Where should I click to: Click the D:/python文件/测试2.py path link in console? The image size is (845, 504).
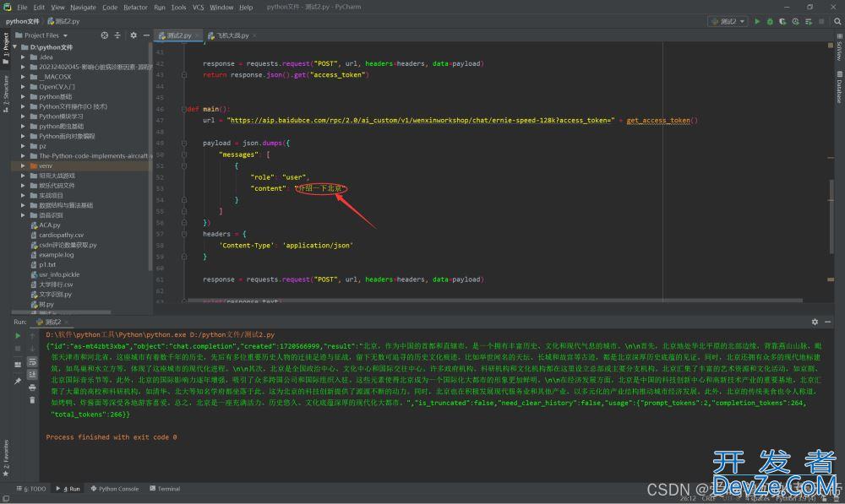[232, 335]
